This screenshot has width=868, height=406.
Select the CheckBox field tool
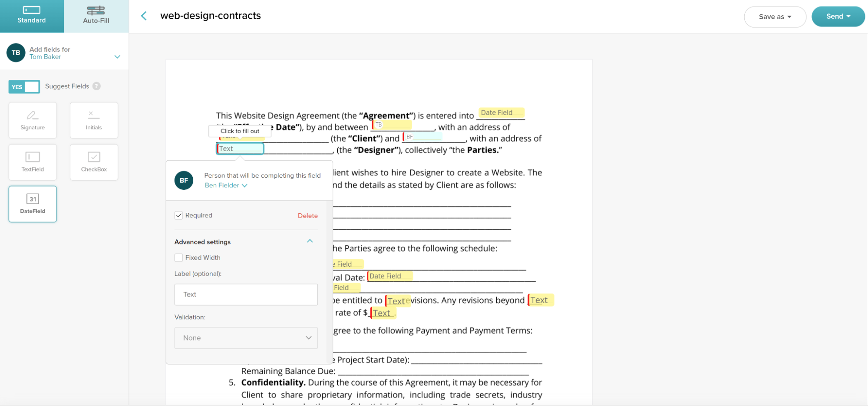pos(93,162)
